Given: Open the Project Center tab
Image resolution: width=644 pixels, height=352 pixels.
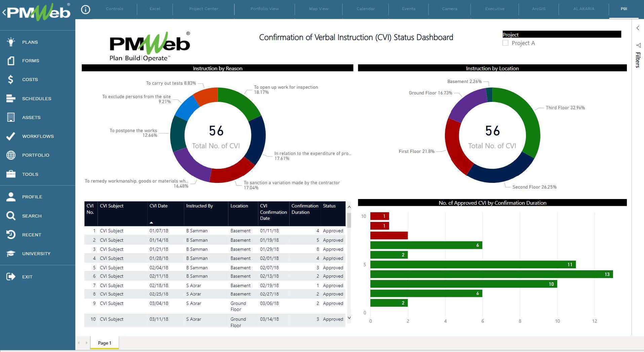Looking at the screenshot, I should click(x=203, y=9).
